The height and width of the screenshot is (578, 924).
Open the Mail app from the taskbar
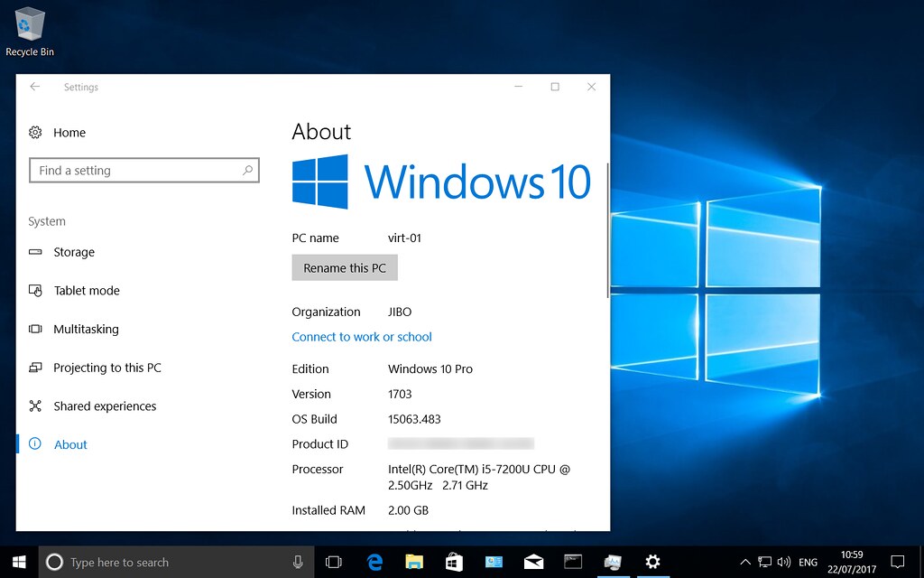coord(533,561)
